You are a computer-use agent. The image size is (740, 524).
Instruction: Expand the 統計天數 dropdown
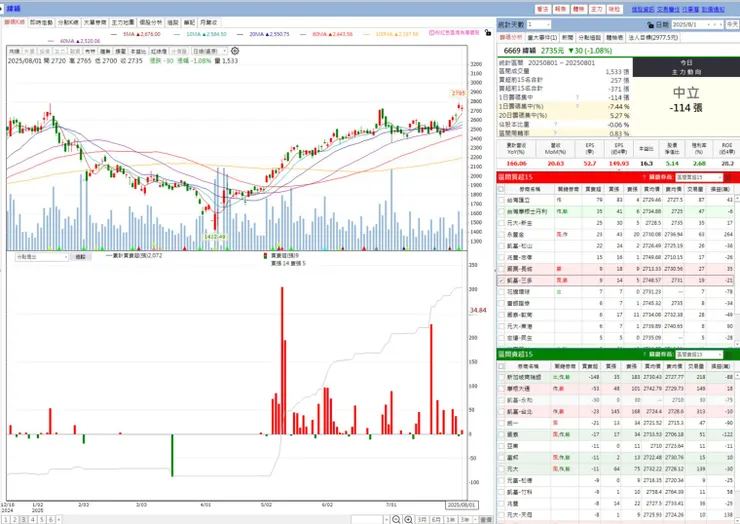(x=539, y=25)
